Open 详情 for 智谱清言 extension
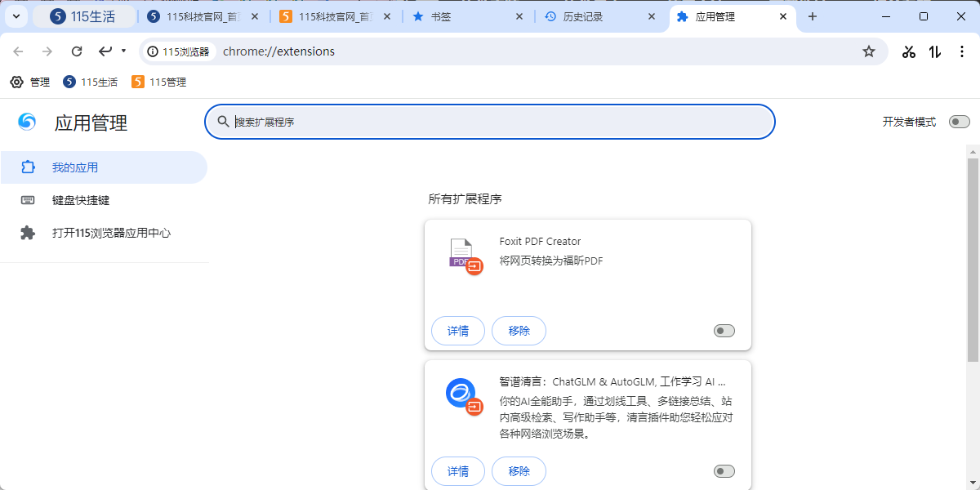Screen dimensions: 980x490 (458, 471)
